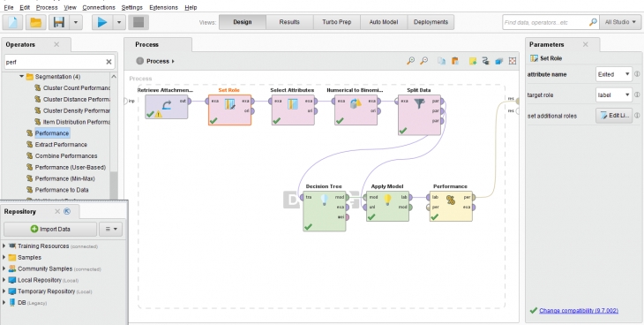Expand the Training Resources repository

point(4,246)
